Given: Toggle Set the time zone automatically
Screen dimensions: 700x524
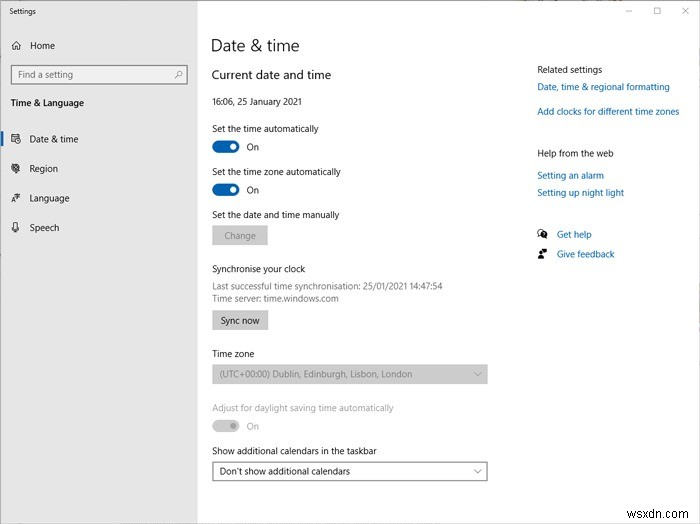Looking at the screenshot, I should click(226, 190).
